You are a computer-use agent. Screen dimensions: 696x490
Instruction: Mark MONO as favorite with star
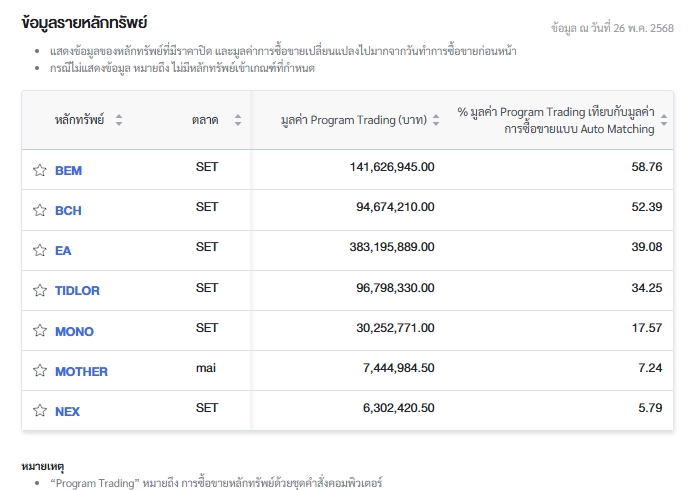(x=40, y=331)
